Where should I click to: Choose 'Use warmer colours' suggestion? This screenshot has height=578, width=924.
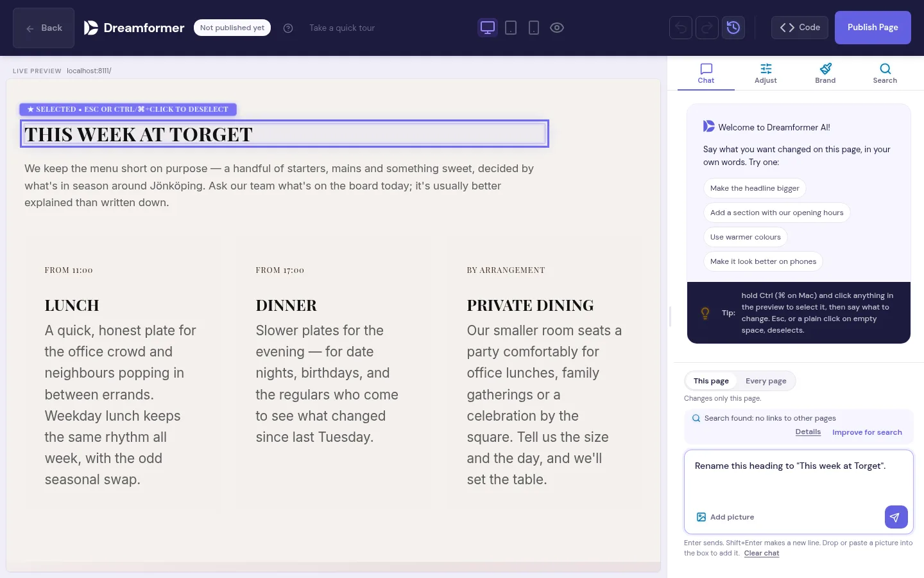(x=745, y=237)
